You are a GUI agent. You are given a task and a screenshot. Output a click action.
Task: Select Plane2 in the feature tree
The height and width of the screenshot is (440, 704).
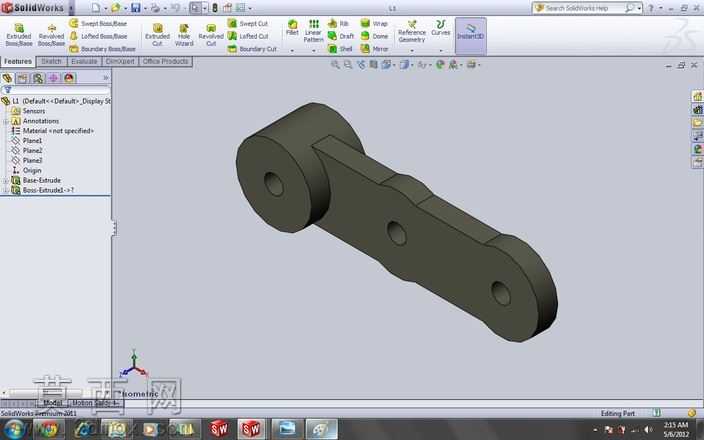(26, 151)
